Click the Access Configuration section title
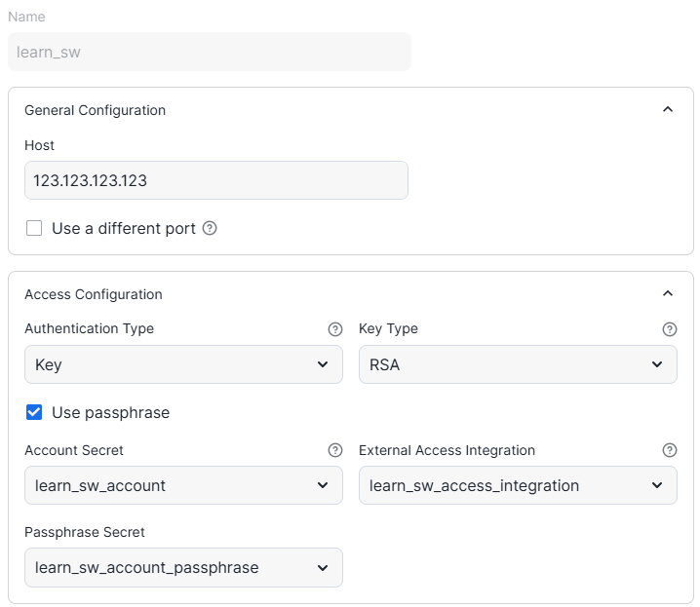Viewport: 700px width, 607px height. [93, 294]
